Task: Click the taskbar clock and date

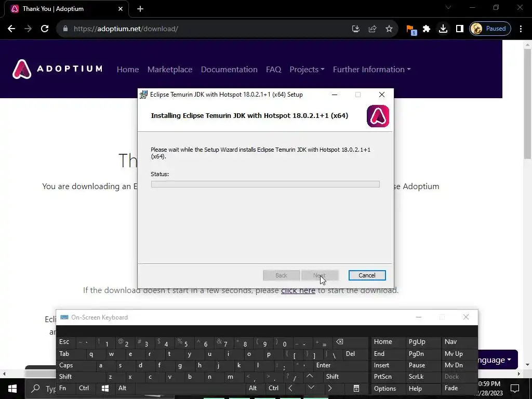Action: (x=490, y=389)
